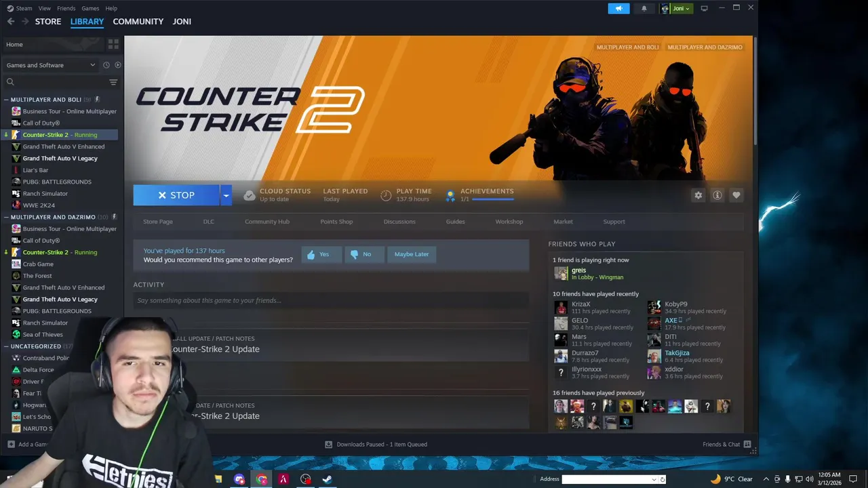Open the Points Shop link
The height and width of the screenshot is (488, 868).
click(x=336, y=222)
